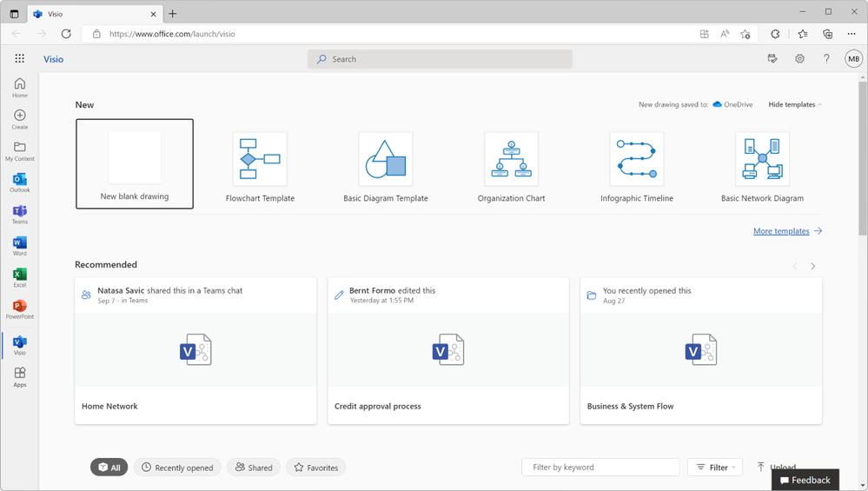Open the Credit approval process file
Viewport: 868px width, 491px height.
448,351
